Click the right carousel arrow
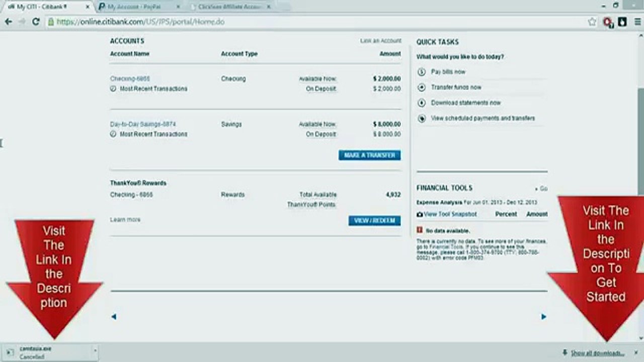This screenshot has width=644, height=362. point(543,317)
